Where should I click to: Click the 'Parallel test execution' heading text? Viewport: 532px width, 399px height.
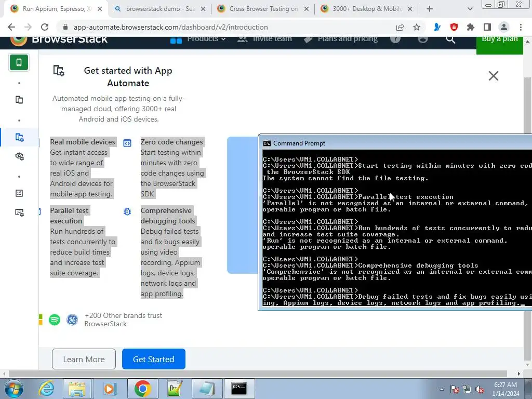[x=69, y=216]
